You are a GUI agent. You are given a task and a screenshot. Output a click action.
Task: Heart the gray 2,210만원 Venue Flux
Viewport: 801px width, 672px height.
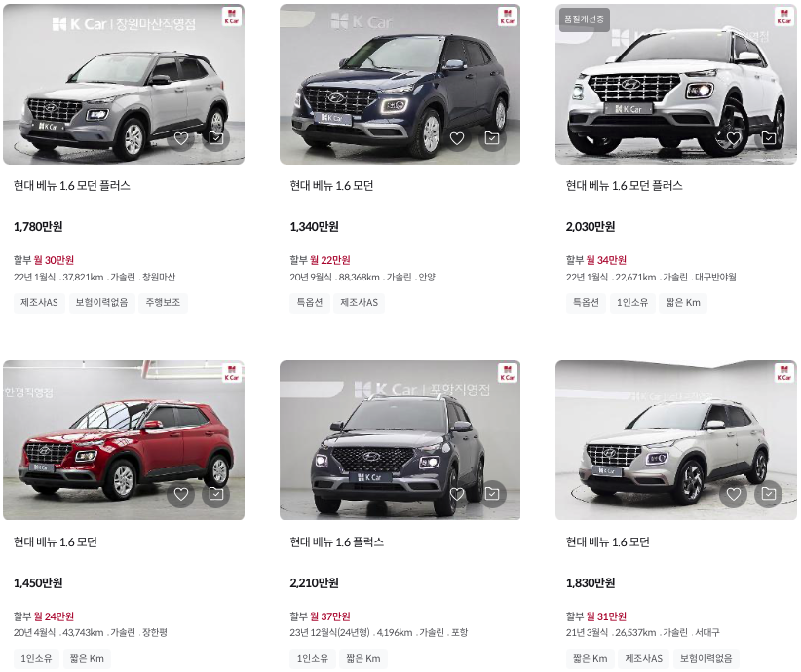point(457,494)
